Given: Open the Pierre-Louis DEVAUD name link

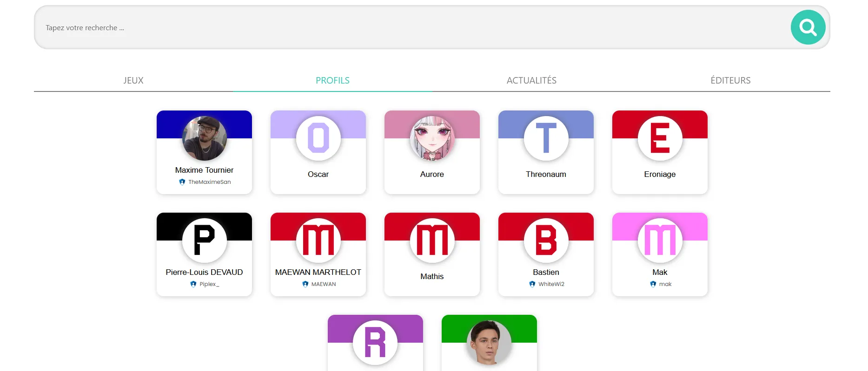Looking at the screenshot, I should pyautogui.click(x=205, y=272).
